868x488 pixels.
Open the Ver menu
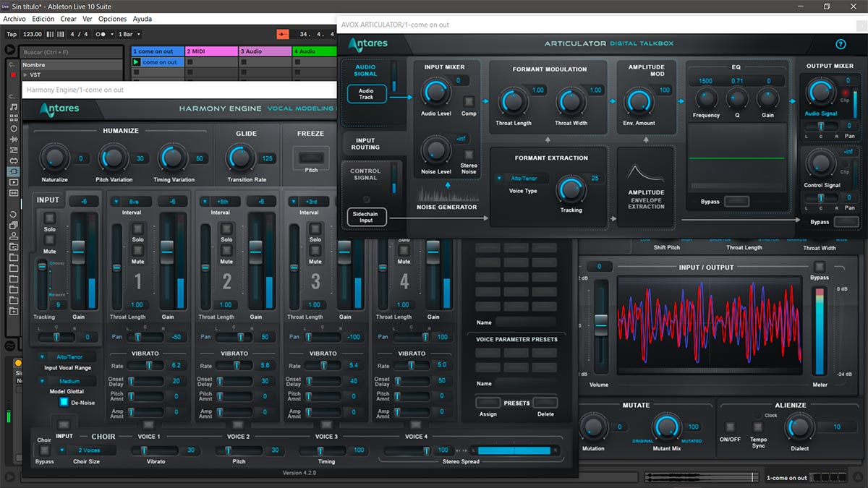click(x=88, y=19)
